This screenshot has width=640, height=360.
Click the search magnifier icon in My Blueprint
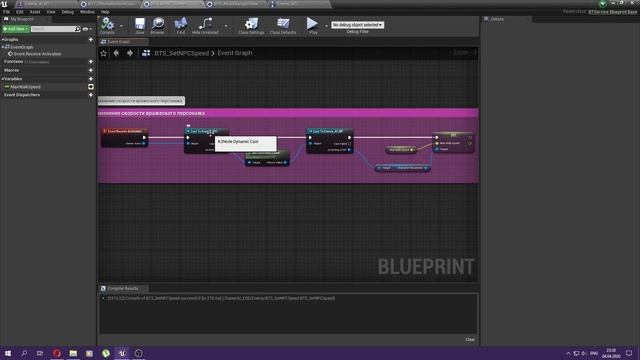[78, 29]
